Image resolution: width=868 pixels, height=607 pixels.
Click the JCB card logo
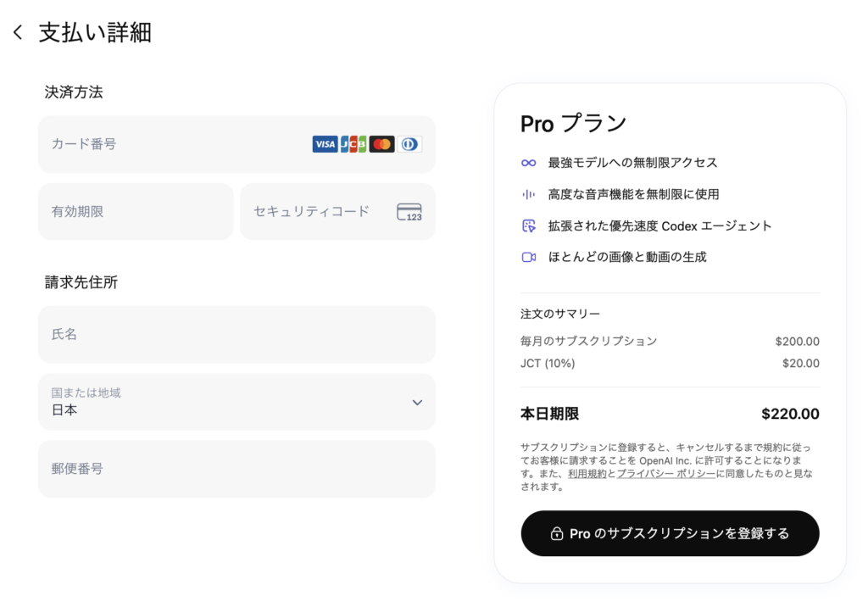point(353,144)
